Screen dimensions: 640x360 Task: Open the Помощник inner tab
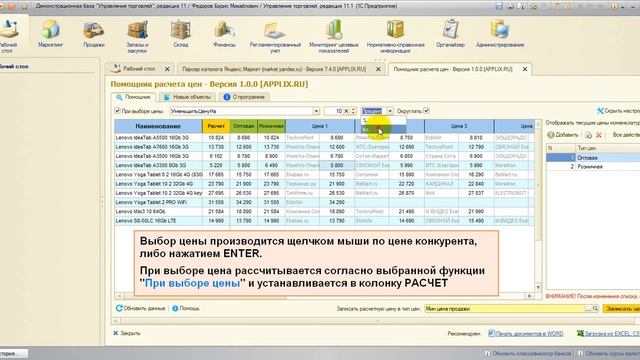pos(133,97)
